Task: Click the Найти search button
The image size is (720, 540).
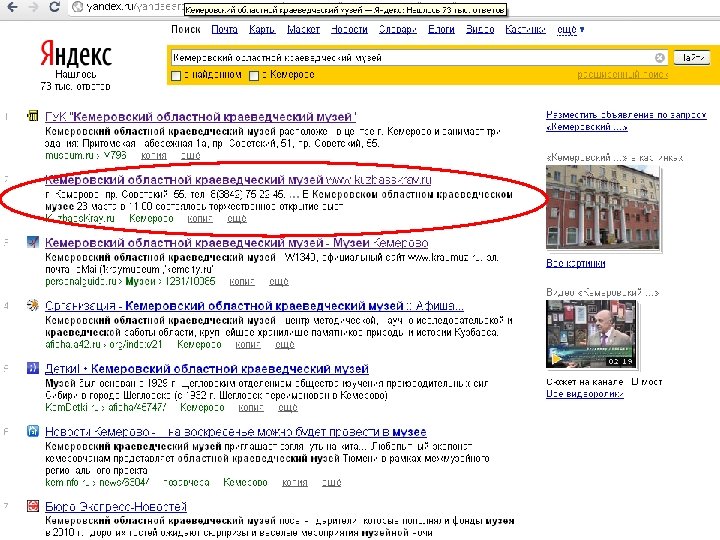Action: coord(692,58)
